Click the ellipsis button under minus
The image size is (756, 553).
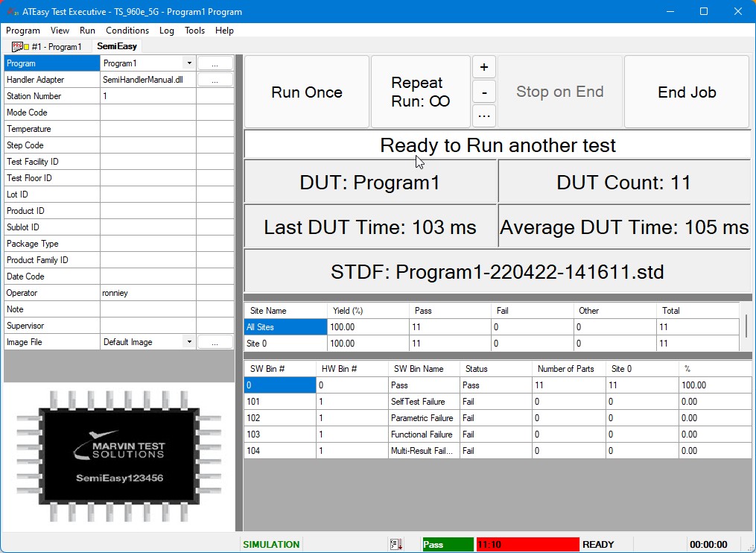484,116
